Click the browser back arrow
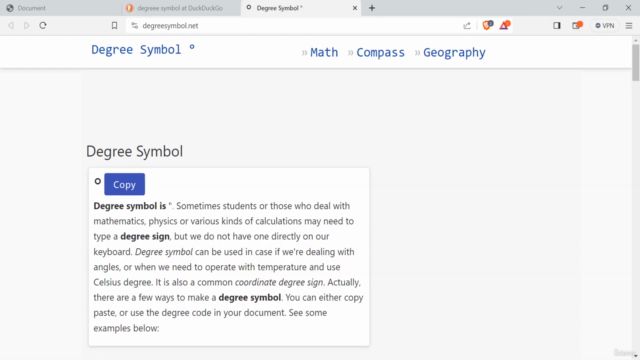The image size is (640, 360). click(x=11, y=25)
